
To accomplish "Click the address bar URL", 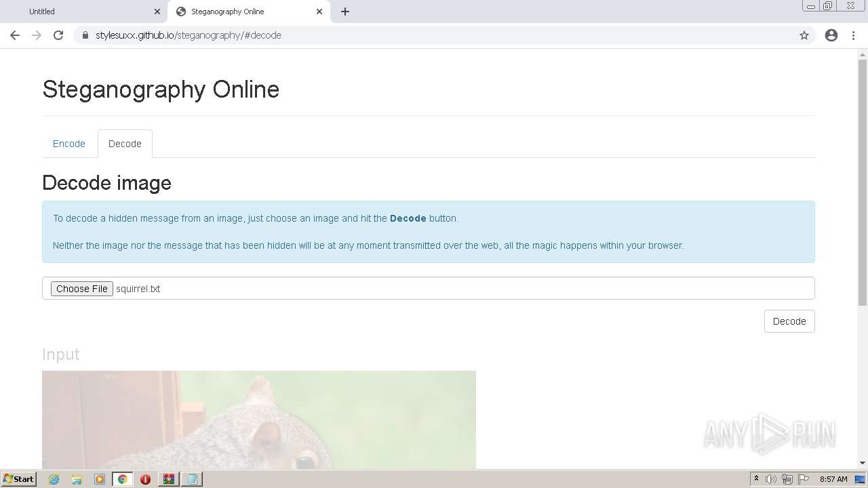I will [x=189, y=35].
